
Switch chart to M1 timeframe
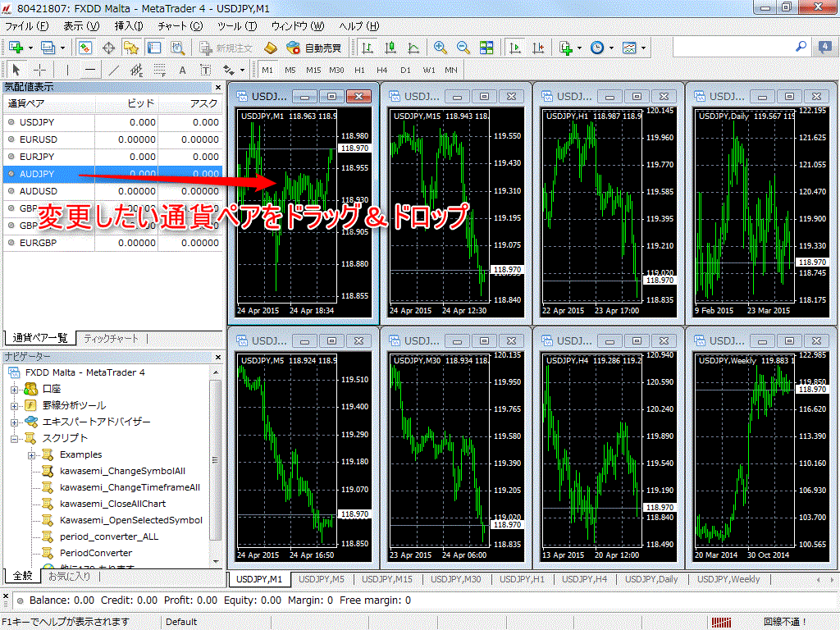coord(267,70)
